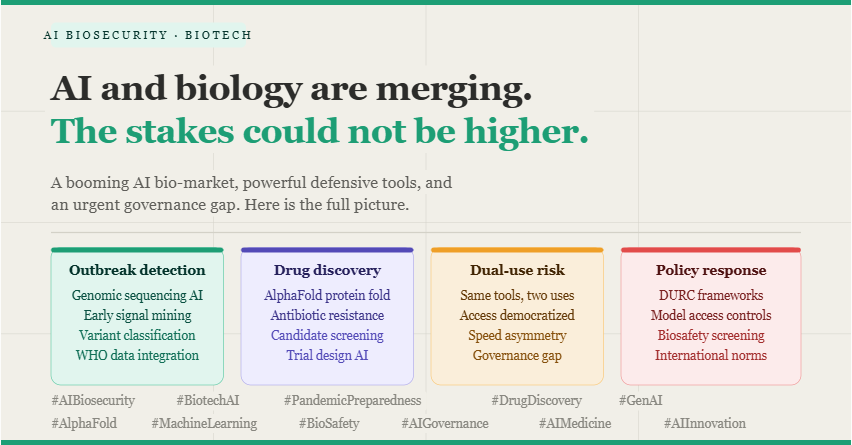
Task: Select the #AIMedicine hashtag
Action: (575, 423)
